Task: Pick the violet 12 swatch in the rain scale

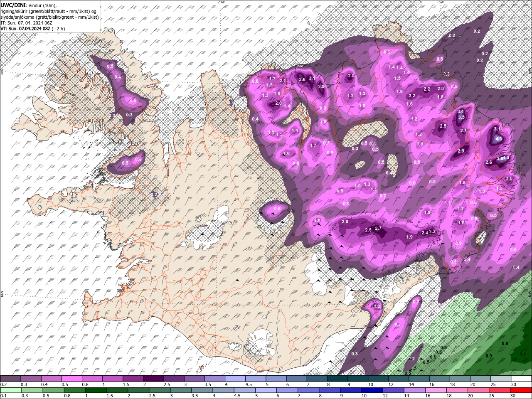Action: click(x=393, y=390)
